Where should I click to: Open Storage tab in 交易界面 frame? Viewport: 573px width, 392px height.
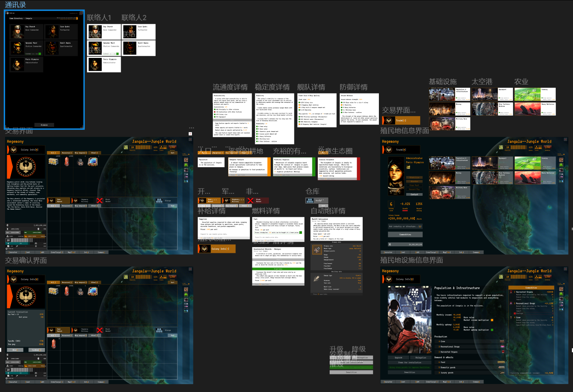165,200
